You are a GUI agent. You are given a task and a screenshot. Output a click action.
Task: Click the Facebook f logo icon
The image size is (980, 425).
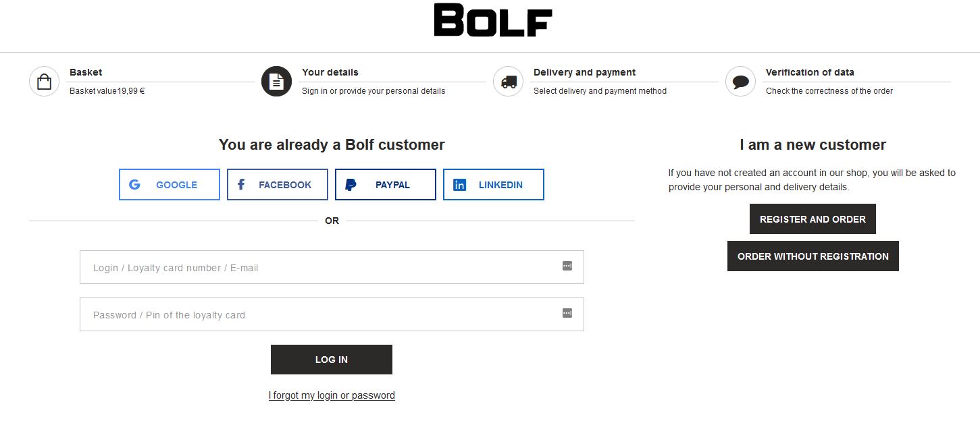pos(241,185)
